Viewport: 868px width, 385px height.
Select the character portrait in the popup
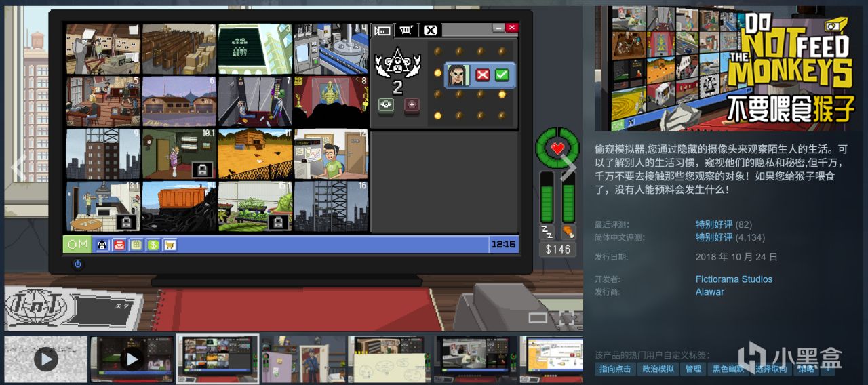coord(458,75)
